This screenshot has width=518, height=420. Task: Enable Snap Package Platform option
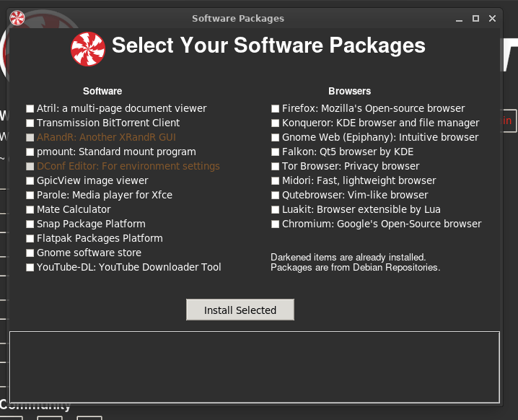pos(30,224)
